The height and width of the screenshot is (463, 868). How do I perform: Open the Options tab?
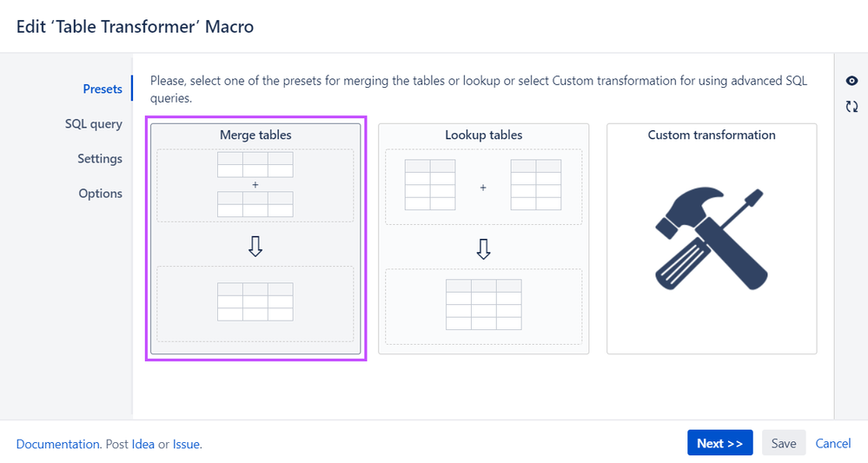click(x=100, y=194)
